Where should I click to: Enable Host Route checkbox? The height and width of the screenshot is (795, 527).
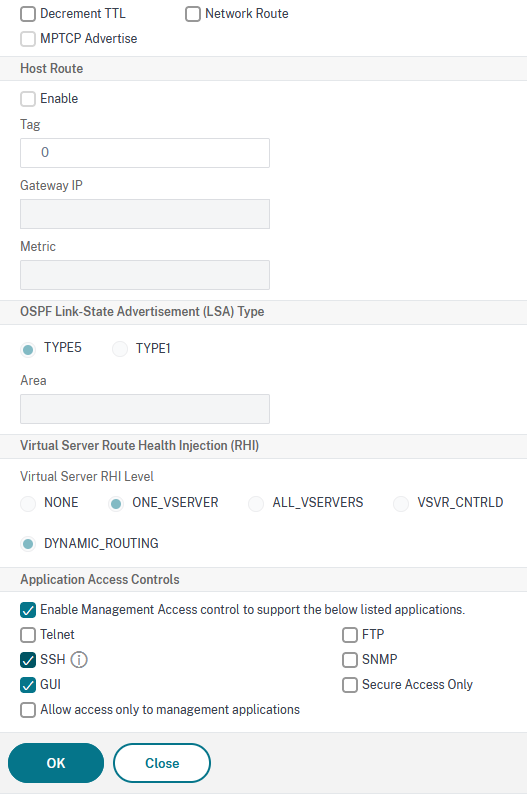(x=28, y=98)
